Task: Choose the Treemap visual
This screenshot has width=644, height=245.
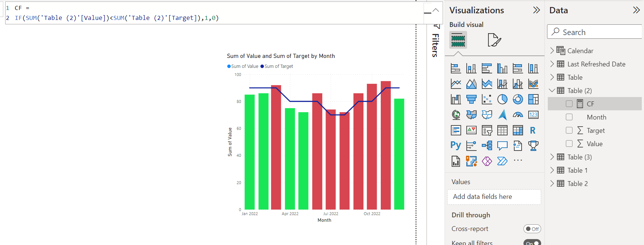Action: pyautogui.click(x=533, y=99)
